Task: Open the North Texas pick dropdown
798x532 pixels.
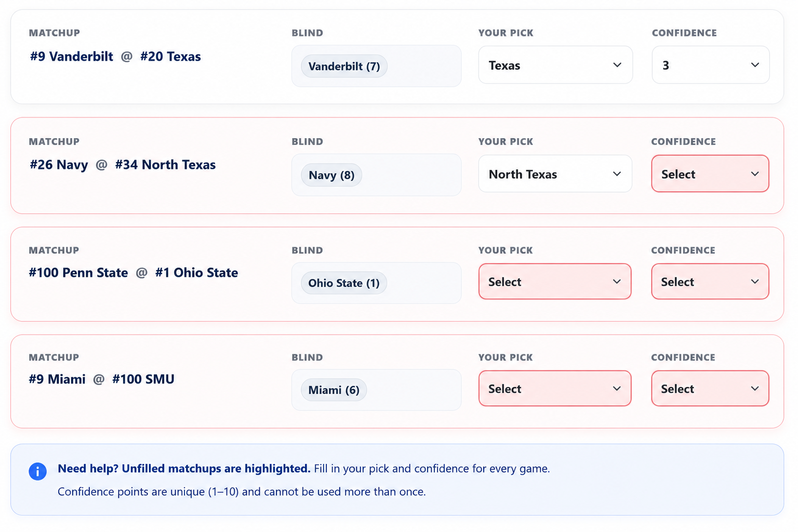Action: click(555, 174)
